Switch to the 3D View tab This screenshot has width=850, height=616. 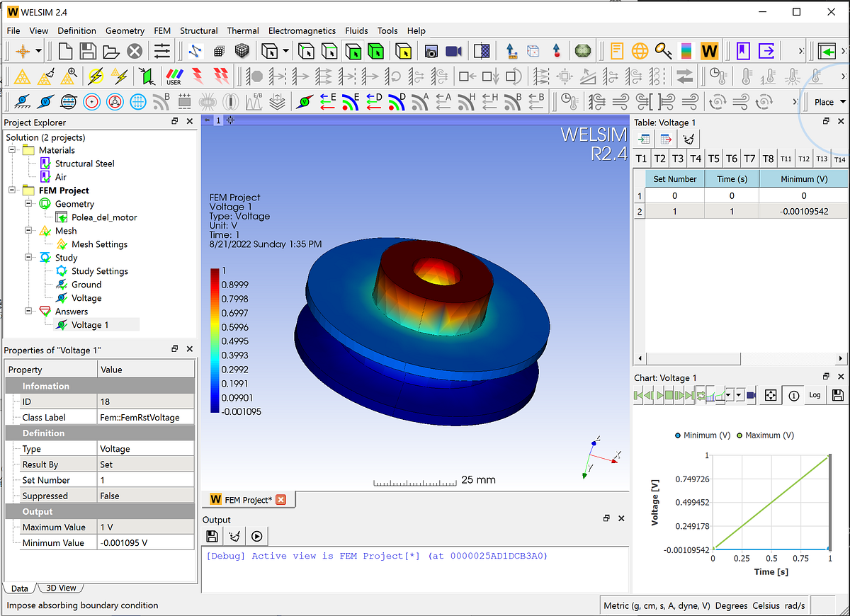click(60, 588)
